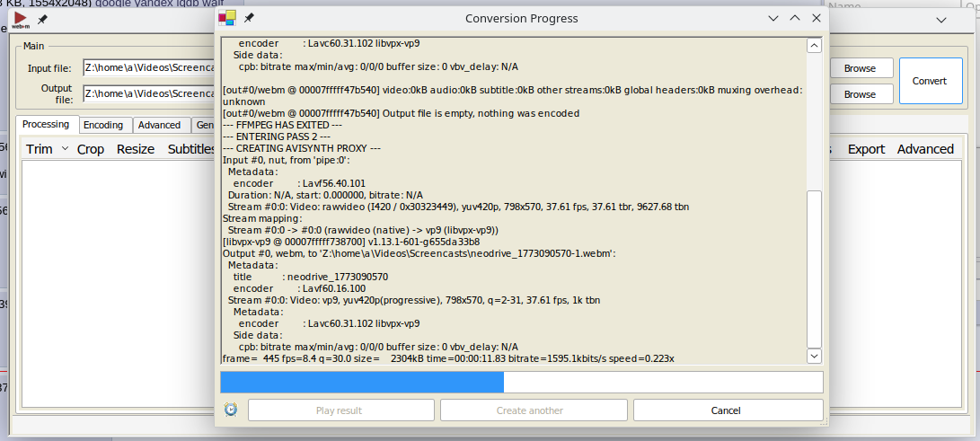
Task: Click the pin icon next to the webm logo
Action: [x=42, y=20]
